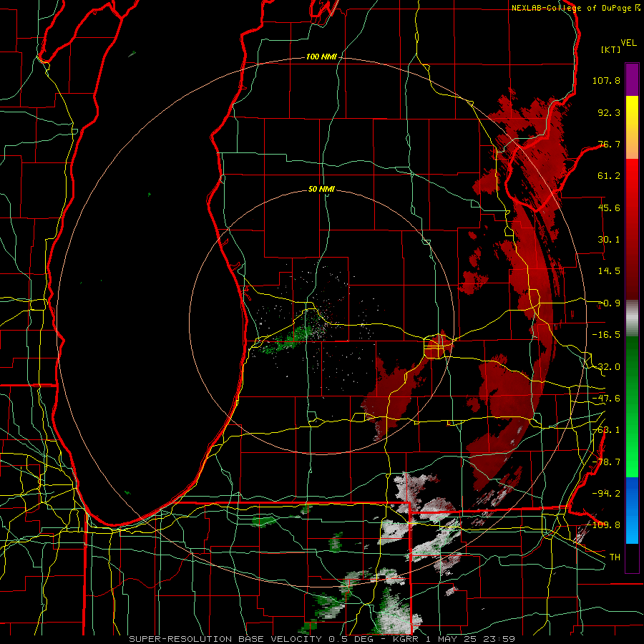Pick the green segment of the color bar
The image size is (644, 644).
pos(632,406)
